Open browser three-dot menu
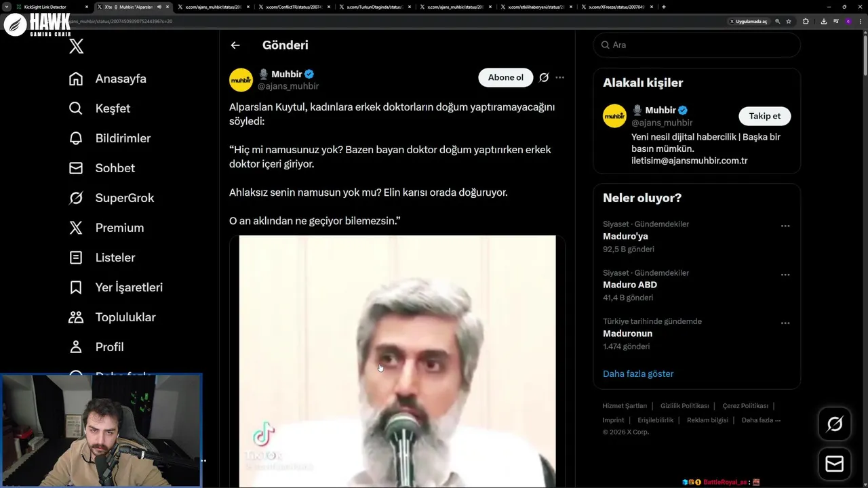This screenshot has height=488, width=868. click(x=860, y=21)
